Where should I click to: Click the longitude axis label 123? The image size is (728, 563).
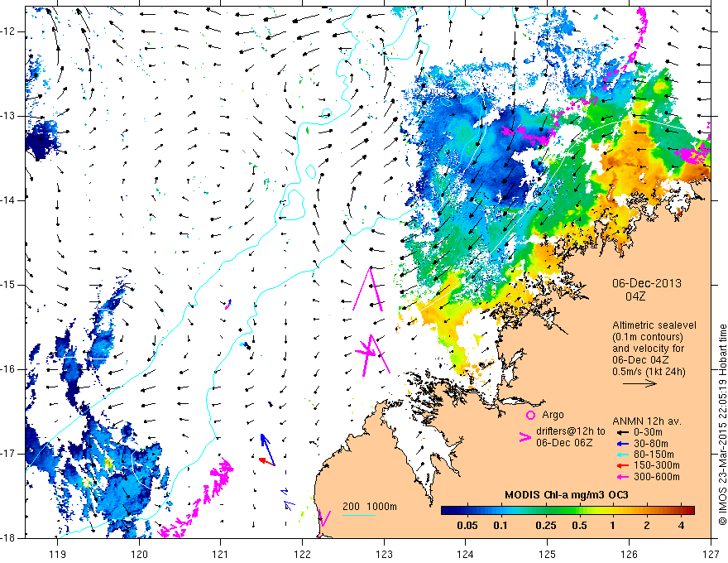click(384, 554)
